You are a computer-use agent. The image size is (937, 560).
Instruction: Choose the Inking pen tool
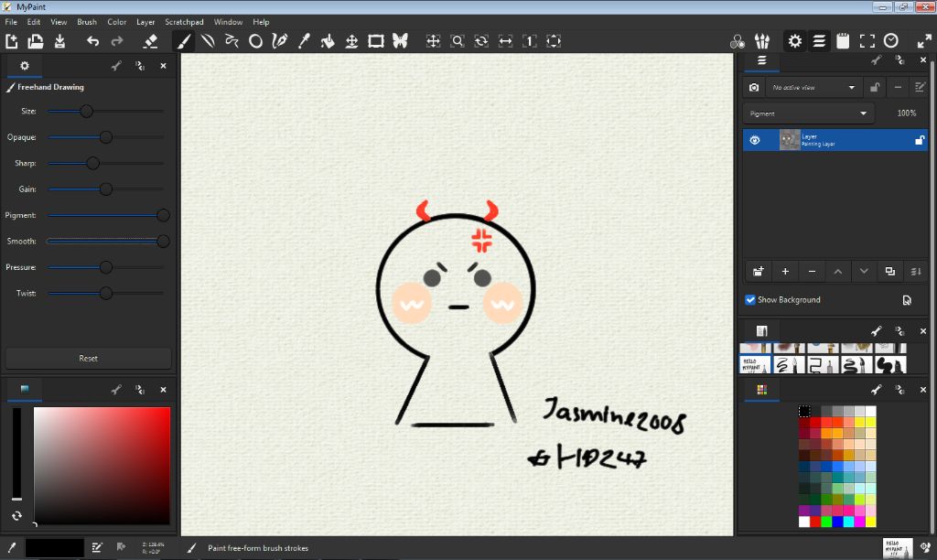280,41
